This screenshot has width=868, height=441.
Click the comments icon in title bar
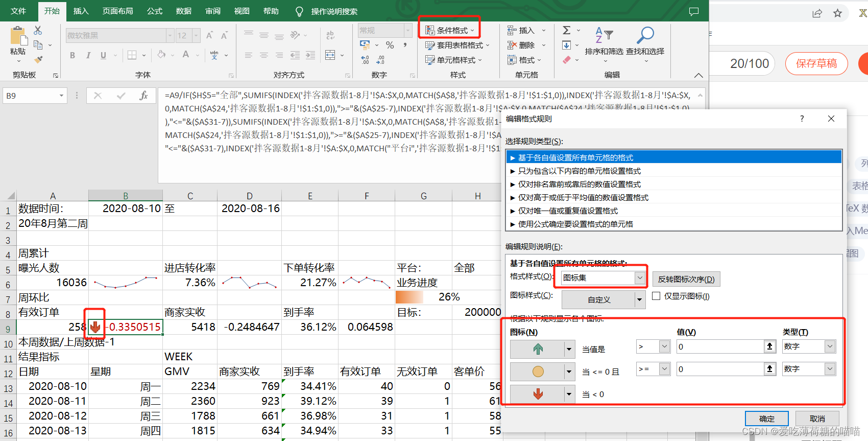(694, 11)
